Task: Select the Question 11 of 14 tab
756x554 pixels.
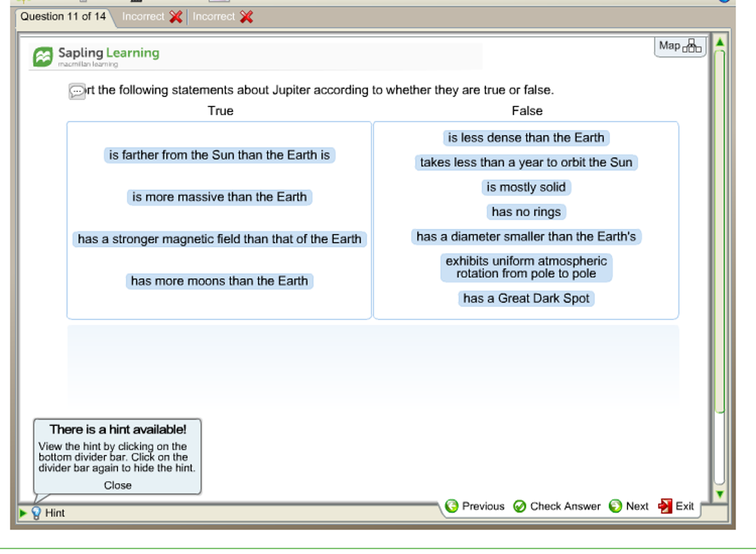Action: (x=63, y=17)
